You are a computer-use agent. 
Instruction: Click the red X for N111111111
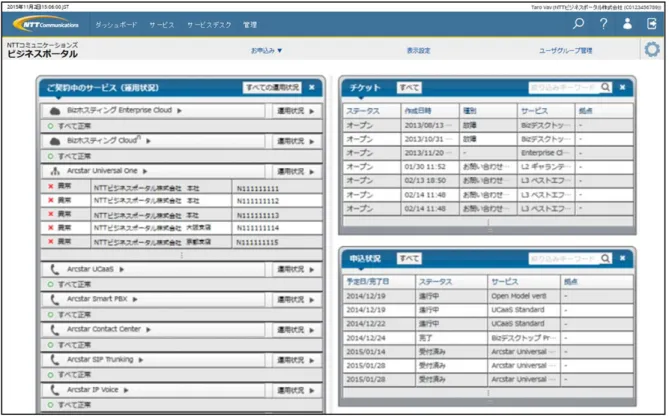click(x=51, y=186)
